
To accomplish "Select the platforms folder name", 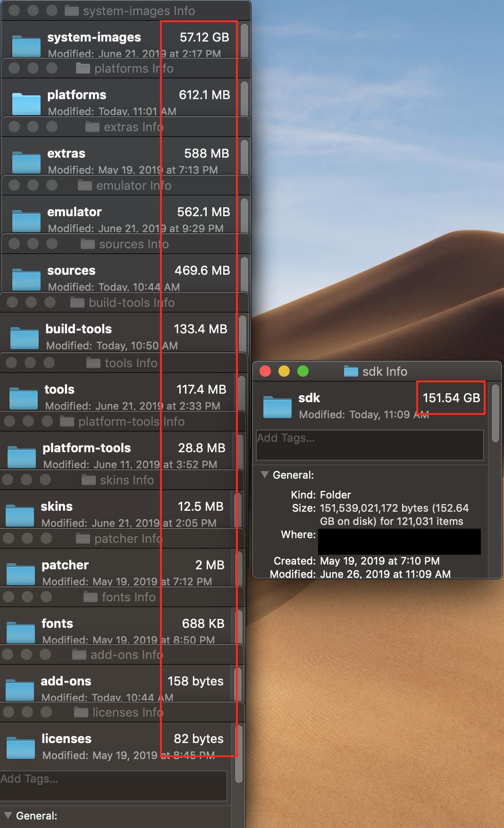I will tap(77, 95).
